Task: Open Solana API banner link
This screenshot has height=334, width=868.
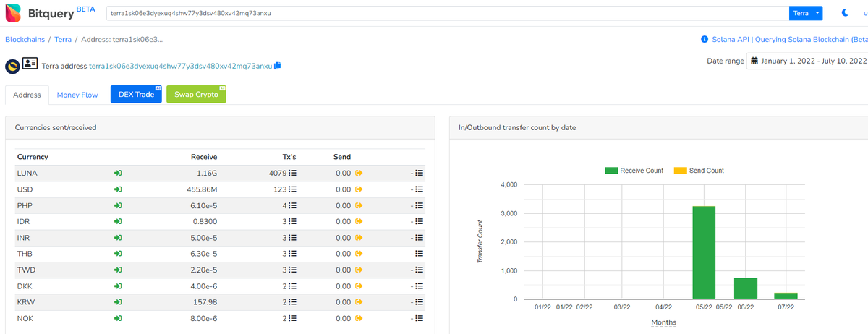Action: click(790, 39)
